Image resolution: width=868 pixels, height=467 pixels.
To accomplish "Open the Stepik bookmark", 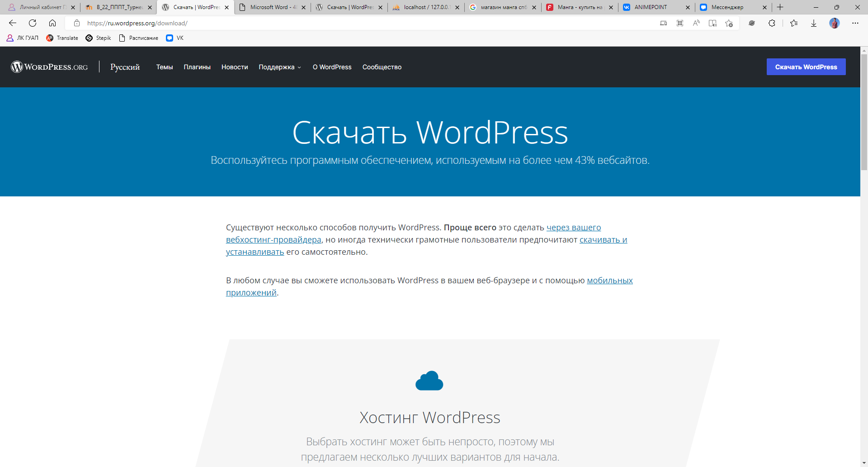I will pos(99,38).
